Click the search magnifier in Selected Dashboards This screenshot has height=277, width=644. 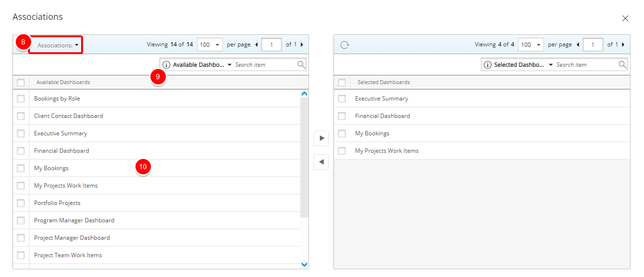pyautogui.click(x=623, y=64)
